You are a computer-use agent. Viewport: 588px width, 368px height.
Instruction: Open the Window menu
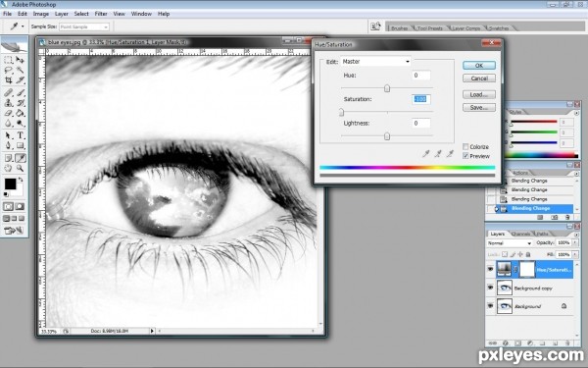141,14
